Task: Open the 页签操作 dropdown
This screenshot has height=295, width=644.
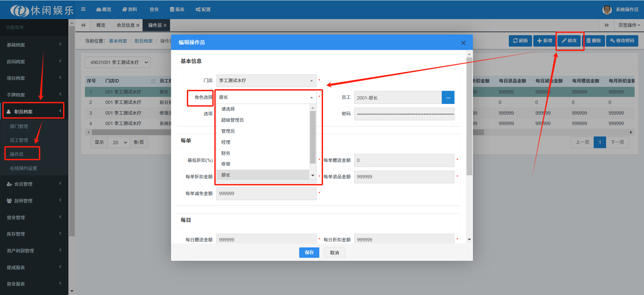Action: pyautogui.click(x=629, y=25)
